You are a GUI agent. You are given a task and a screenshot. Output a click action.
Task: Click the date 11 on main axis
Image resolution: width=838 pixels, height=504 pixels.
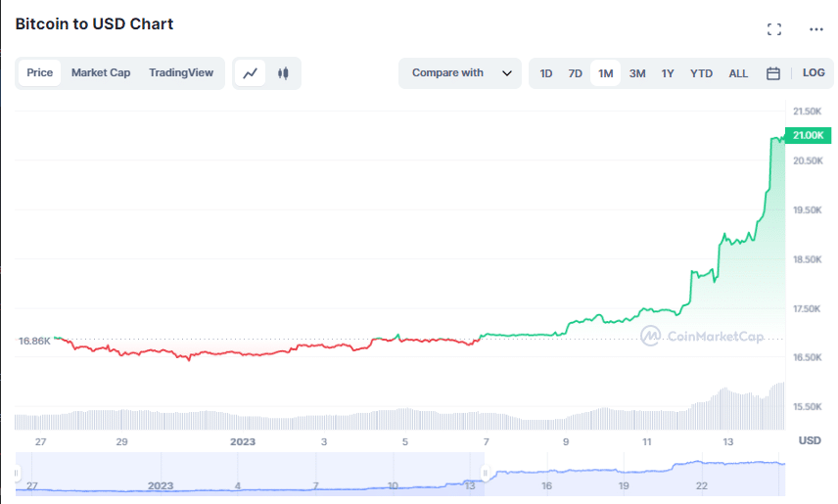[647, 442]
